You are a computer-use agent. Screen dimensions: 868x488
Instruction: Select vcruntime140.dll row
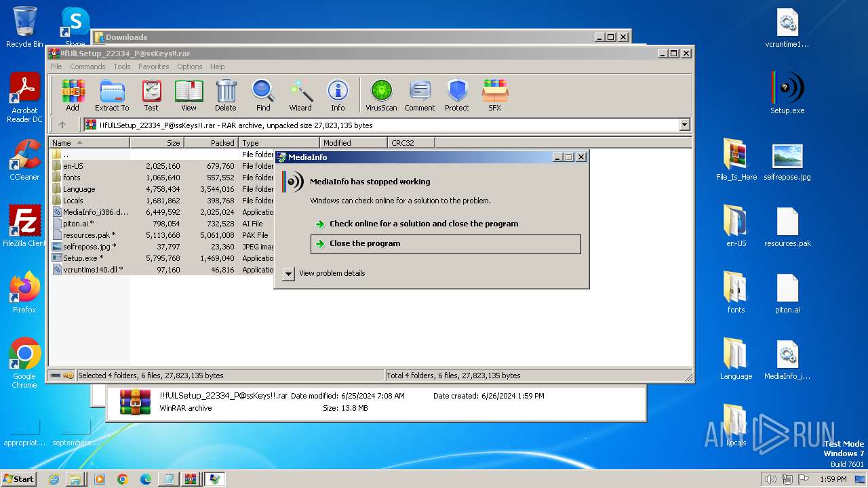(162, 270)
